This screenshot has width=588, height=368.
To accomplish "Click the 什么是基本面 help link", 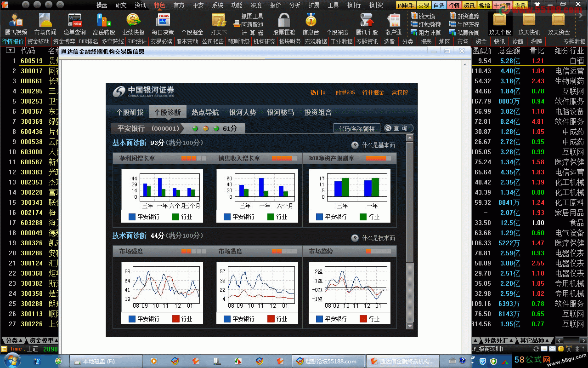I will (379, 145).
